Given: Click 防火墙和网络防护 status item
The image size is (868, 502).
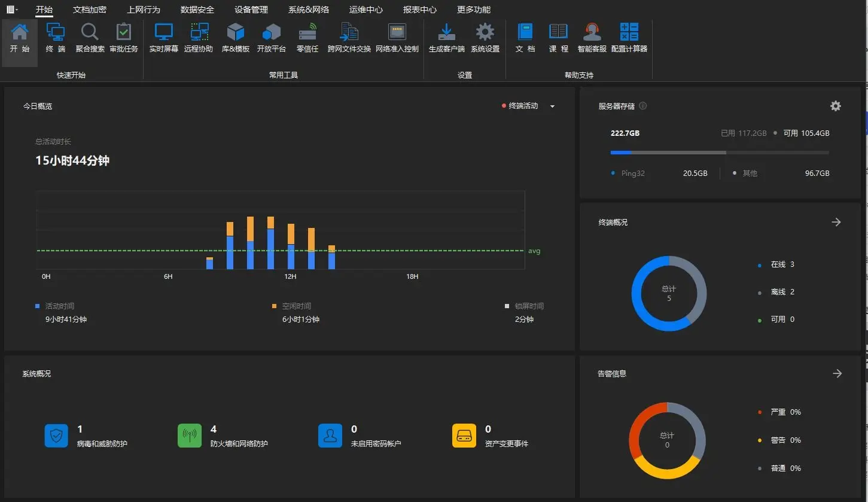Looking at the screenshot, I should pos(223,436).
